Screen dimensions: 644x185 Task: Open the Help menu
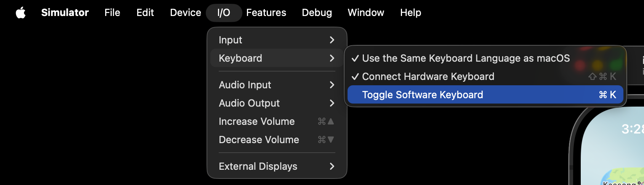click(x=410, y=13)
